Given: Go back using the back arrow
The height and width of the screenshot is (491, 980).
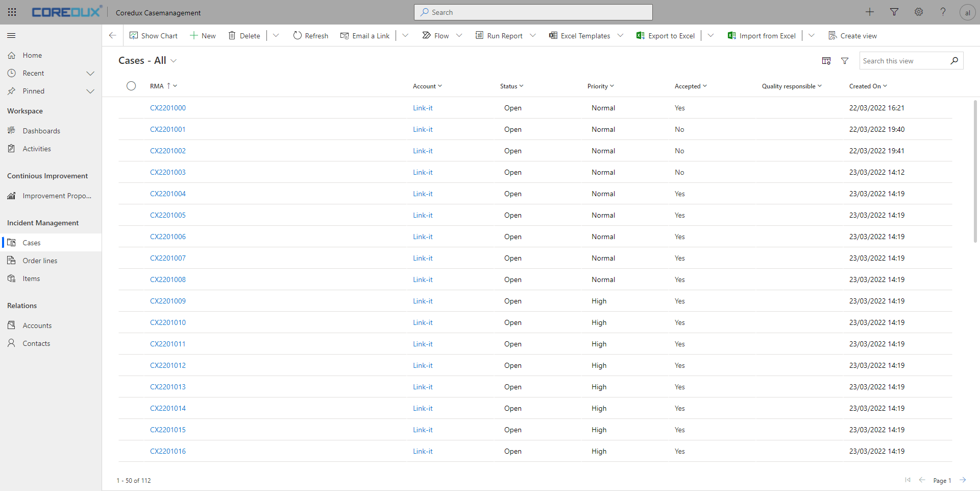Looking at the screenshot, I should [112, 36].
